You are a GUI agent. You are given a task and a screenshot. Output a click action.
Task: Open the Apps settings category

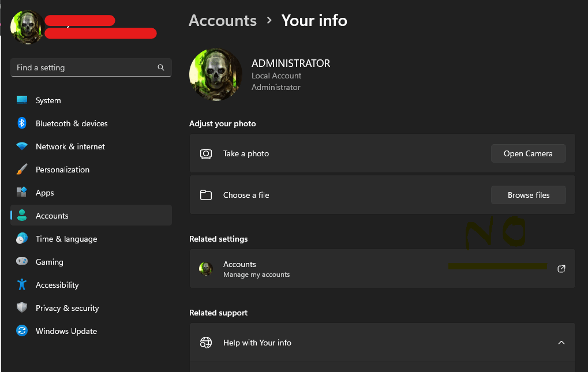pyautogui.click(x=91, y=193)
